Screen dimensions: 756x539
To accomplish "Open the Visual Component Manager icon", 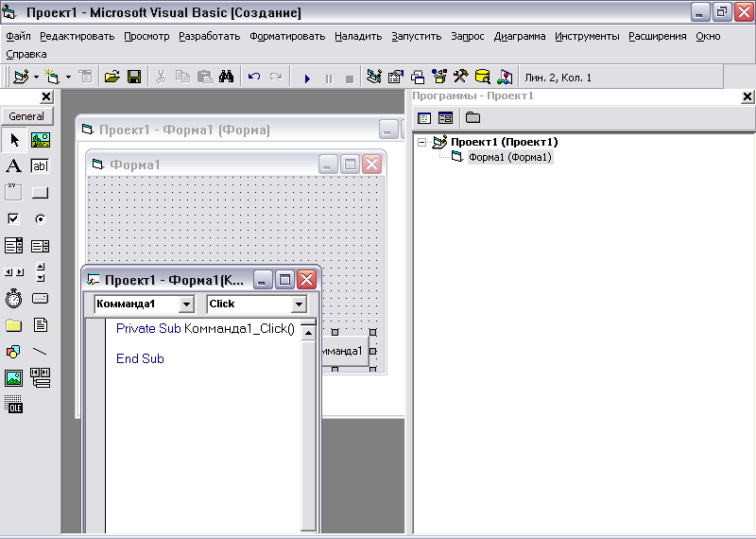I will [x=505, y=77].
